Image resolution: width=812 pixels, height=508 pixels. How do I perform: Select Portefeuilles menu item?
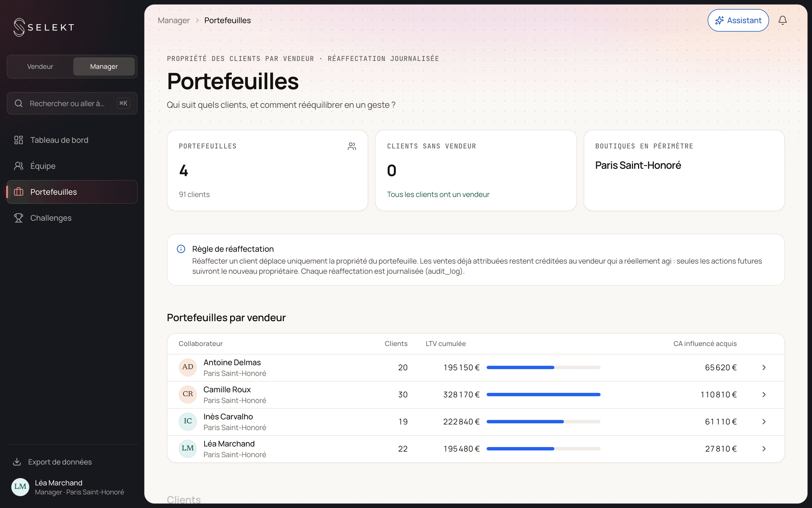point(72,192)
